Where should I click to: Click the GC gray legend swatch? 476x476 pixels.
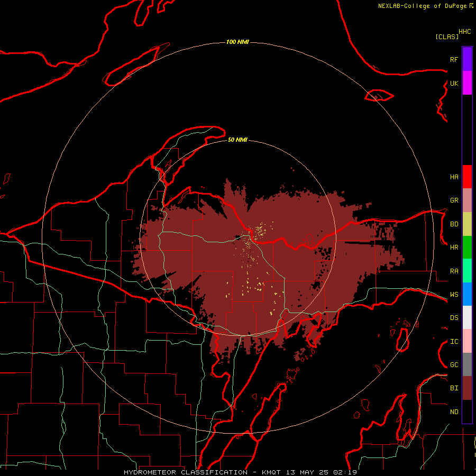(467, 364)
